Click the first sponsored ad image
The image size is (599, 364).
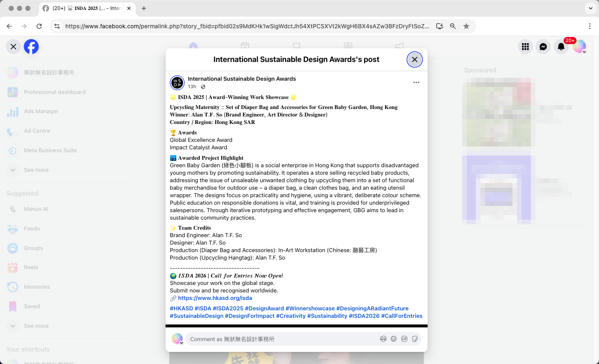click(497, 112)
